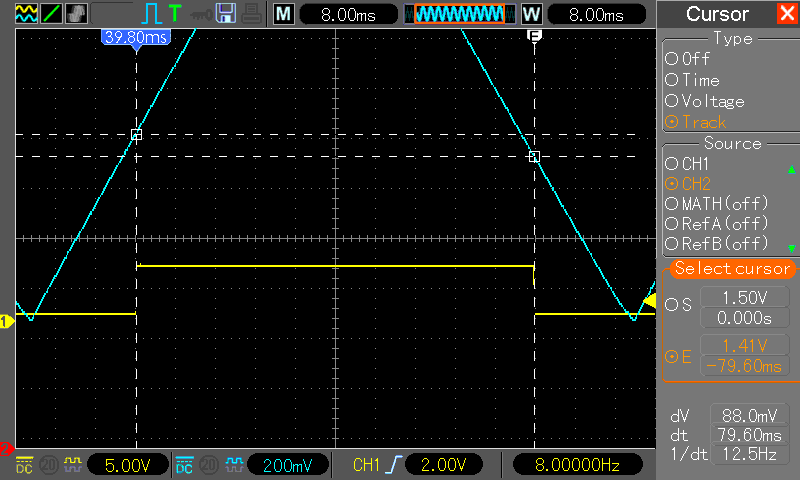The width and height of the screenshot is (800, 480).
Task: Click the E cursor marker at top
Action: click(x=534, y=36)
